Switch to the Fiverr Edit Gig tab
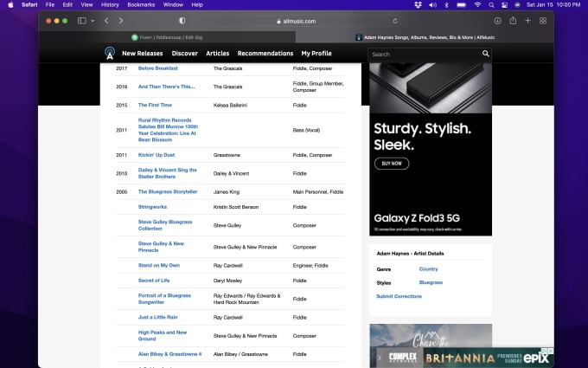588x368 pixels. coord(167,37)
